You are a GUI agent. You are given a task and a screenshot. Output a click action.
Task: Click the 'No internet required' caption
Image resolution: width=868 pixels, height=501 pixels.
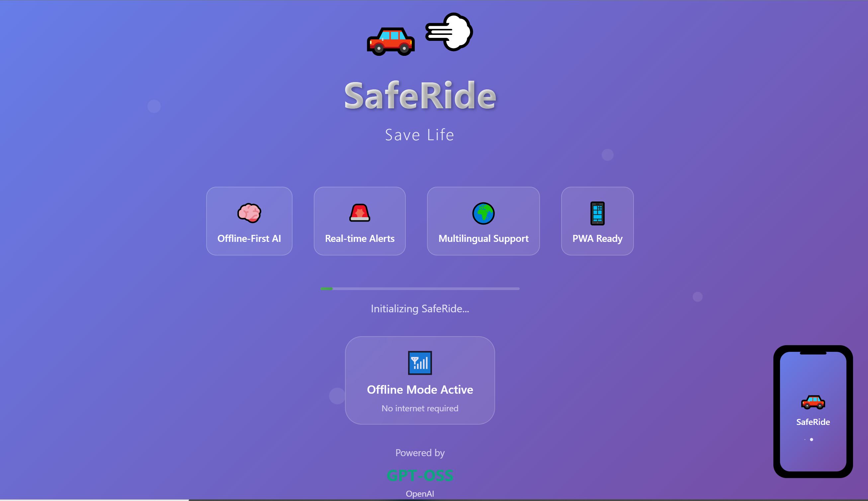pyautogui.click(x=420, y=408)
